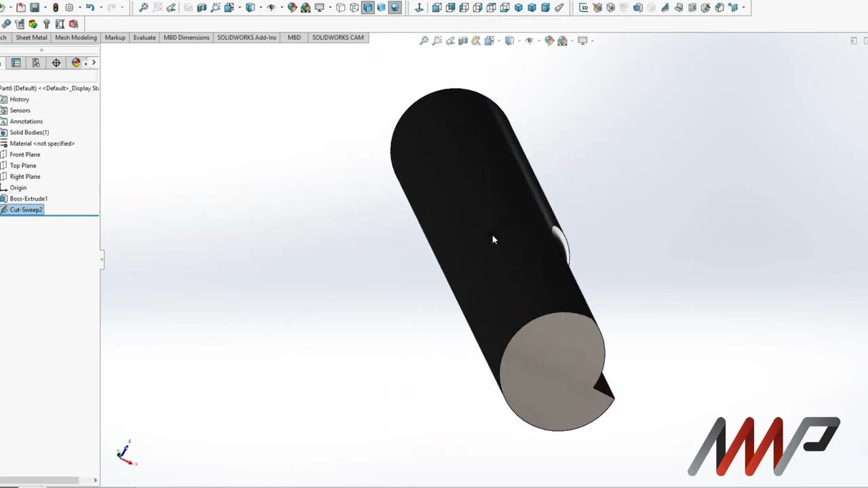Select the Annotations tree item
868x488 pixels.
(x=26, y=121)
